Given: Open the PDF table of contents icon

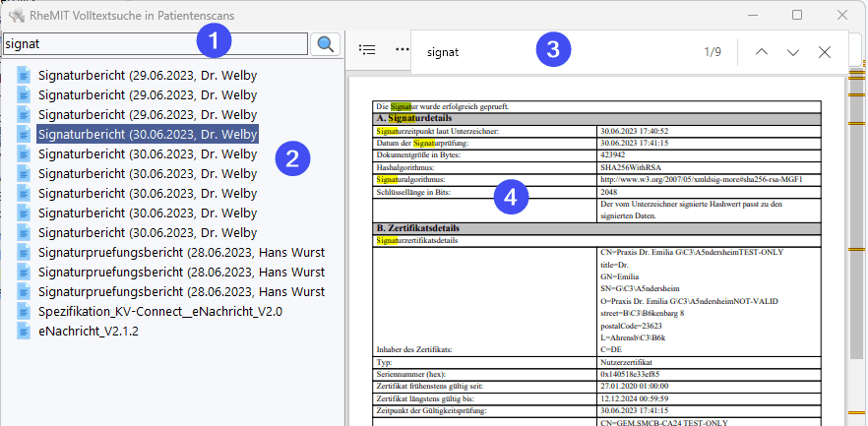Looking at the screenshot, I should pos(368,49).
